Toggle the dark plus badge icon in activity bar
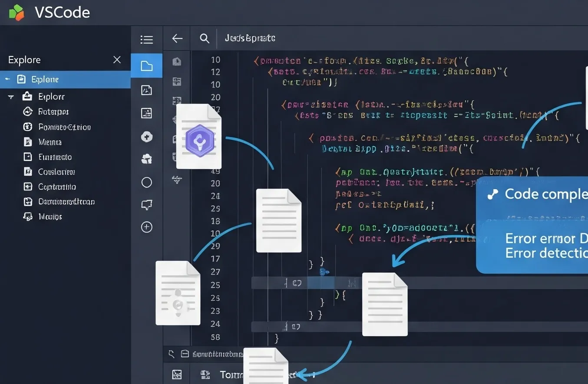 pos(146,137)
